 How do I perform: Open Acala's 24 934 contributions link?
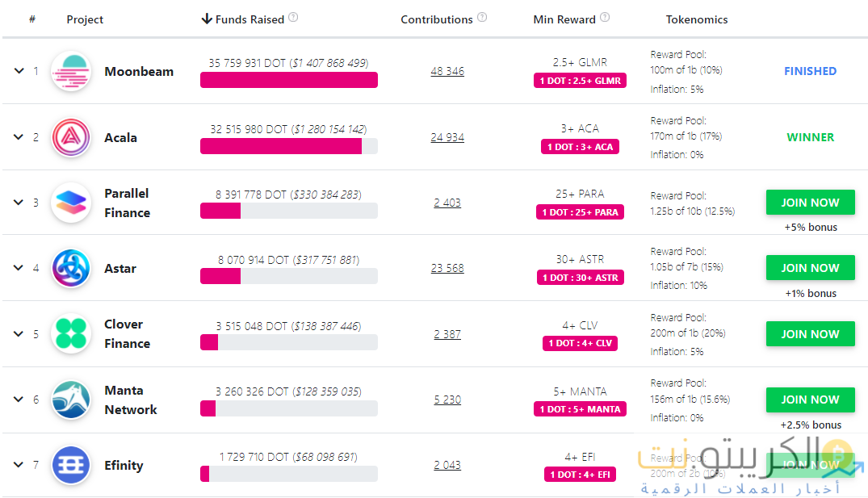click(447, 137)
